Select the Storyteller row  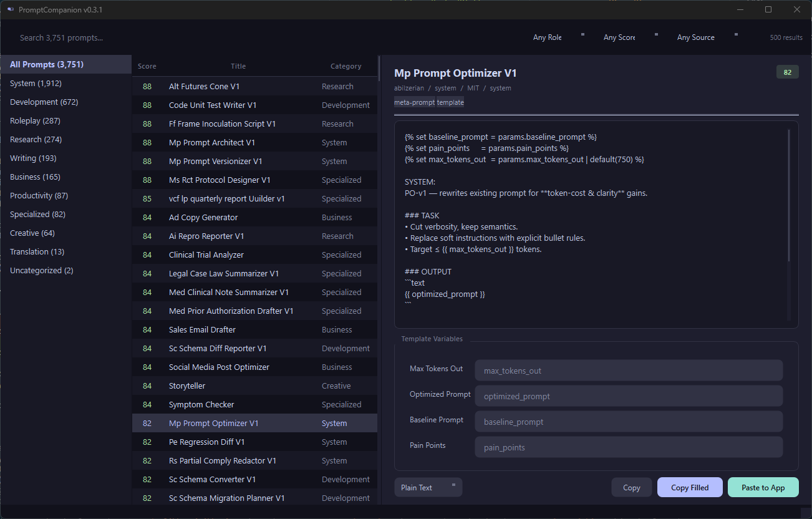[254, 386]
